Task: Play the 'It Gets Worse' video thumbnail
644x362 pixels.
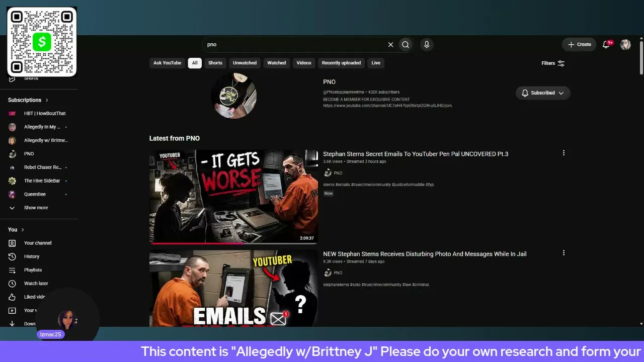Action: 233,197
